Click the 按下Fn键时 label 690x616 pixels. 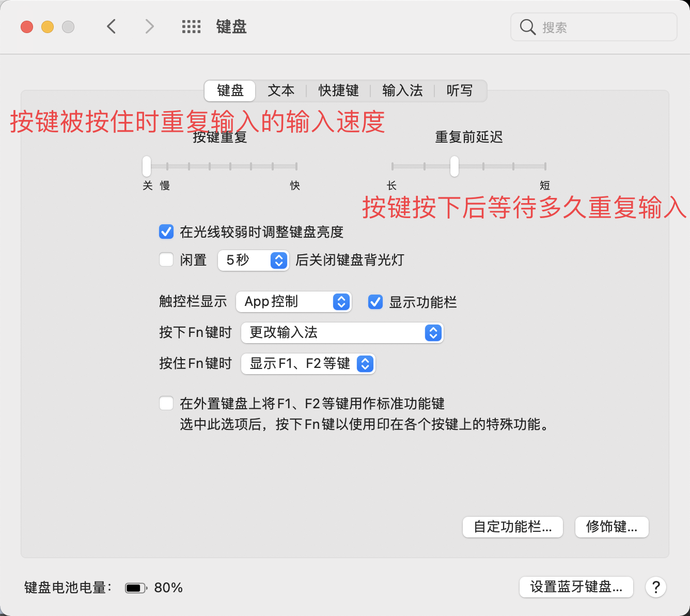coord(196,333)
